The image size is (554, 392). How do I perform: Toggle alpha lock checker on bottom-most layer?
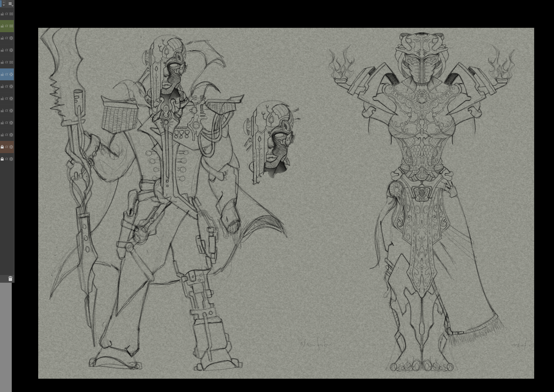click(11, 159)
